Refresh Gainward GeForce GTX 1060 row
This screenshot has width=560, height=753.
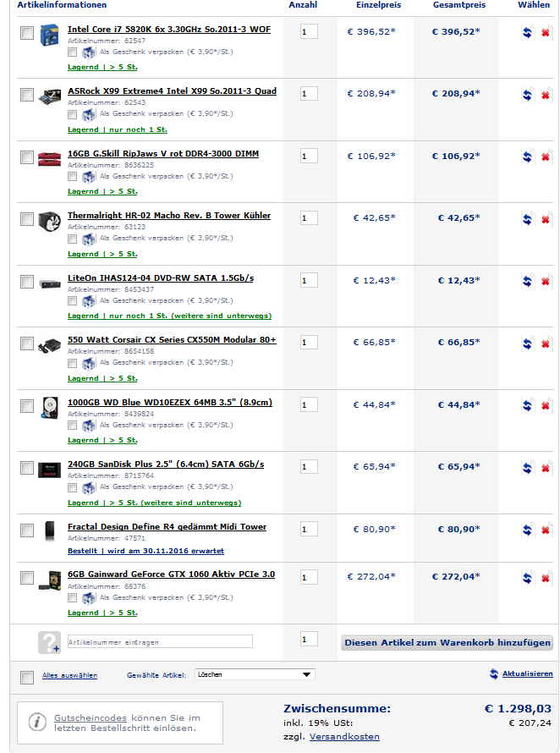click(527, 578)
